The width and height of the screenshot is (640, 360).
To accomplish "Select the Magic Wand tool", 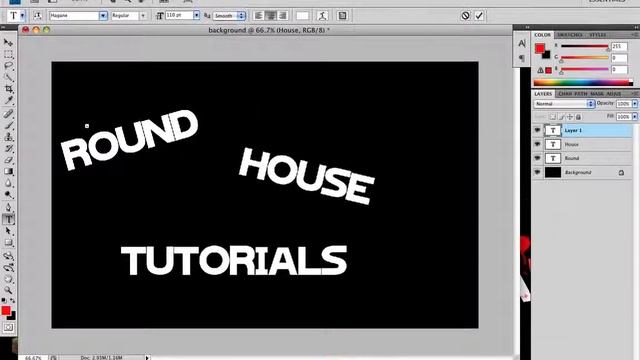I will [x=8, y=77].
